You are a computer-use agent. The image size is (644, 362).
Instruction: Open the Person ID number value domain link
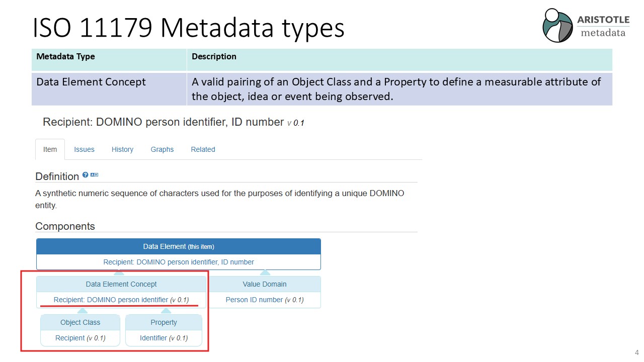254,300
